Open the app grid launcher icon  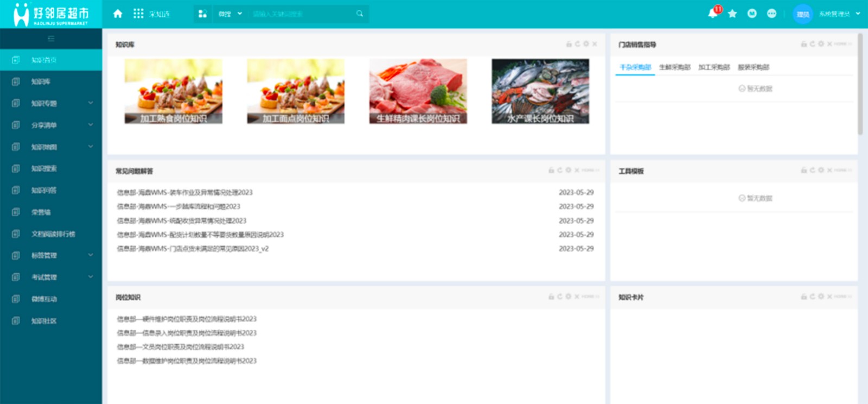138,14
